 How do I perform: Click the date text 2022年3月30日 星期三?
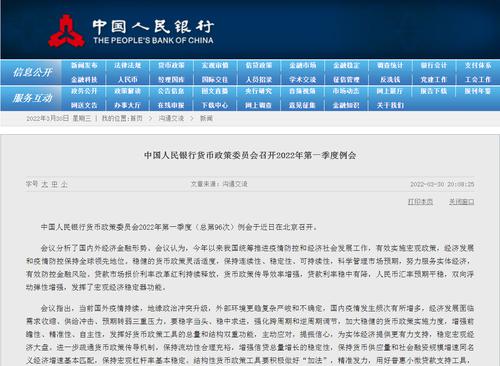(59, 118)
